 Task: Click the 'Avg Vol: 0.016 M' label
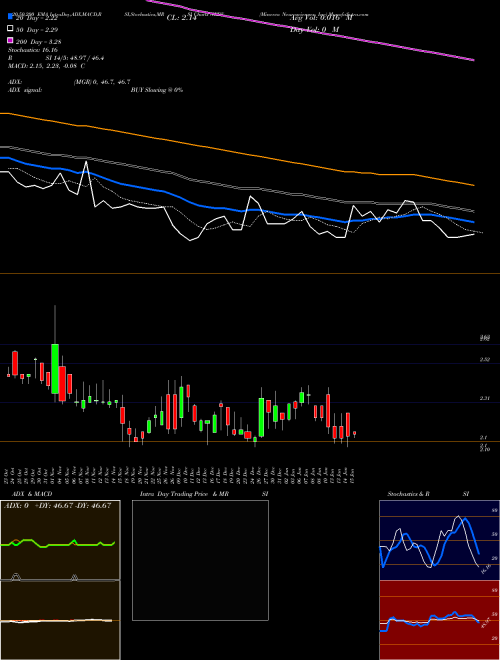click(x=321, y=18)
